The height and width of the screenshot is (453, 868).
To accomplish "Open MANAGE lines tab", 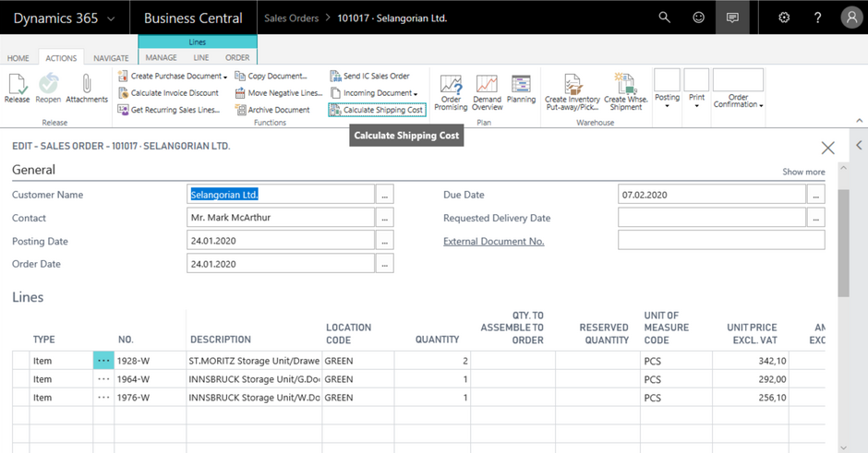I will pos(161,57).
